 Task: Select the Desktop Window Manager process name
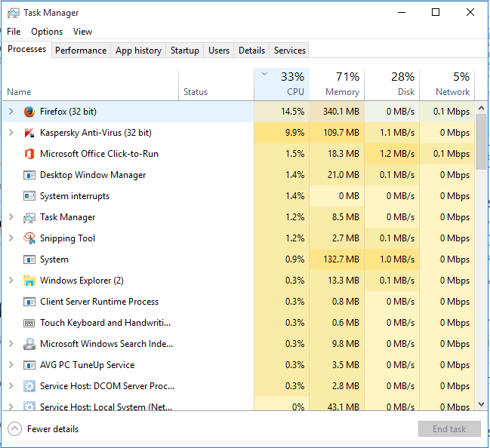[x=93, y=175]
